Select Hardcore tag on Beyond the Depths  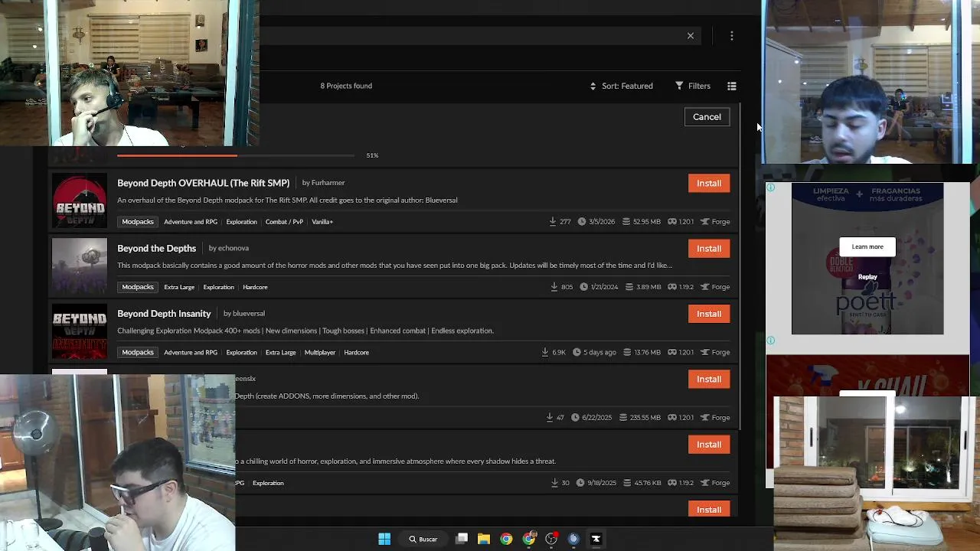pyautogui.click(x=255, y=287)
